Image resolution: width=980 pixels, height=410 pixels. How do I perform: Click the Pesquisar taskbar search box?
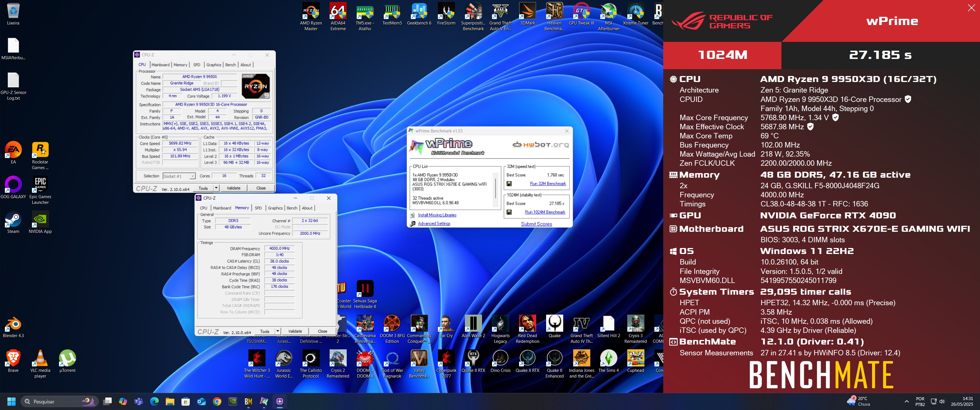click(x=60, y=401)
